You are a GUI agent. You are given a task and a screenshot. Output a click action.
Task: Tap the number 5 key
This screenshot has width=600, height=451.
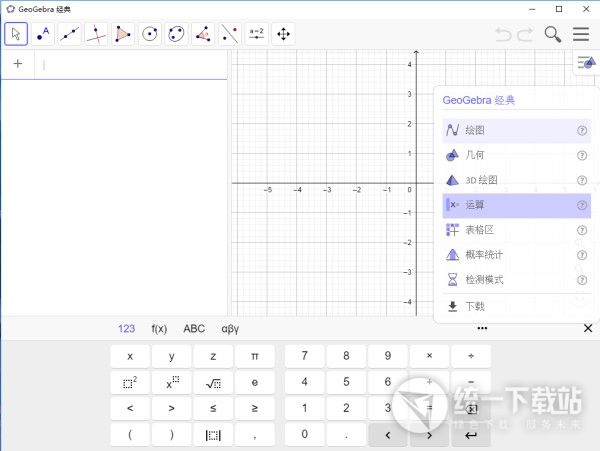346,382
